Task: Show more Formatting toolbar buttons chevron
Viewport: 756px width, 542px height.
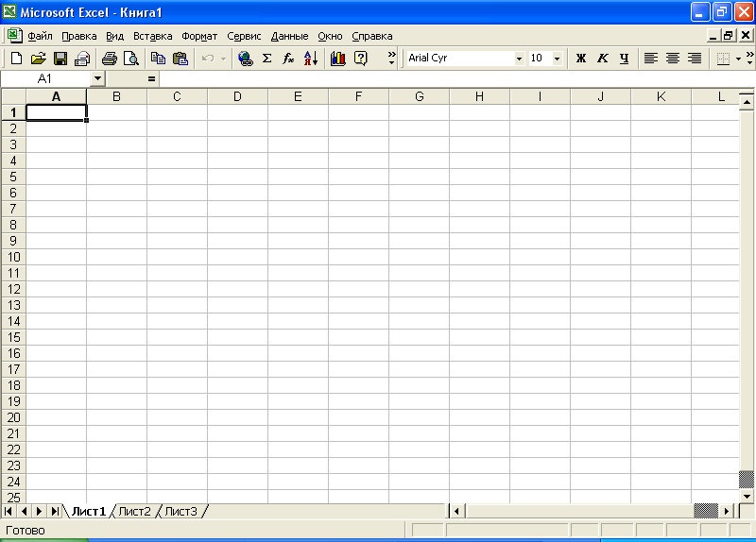Action: 749,59
